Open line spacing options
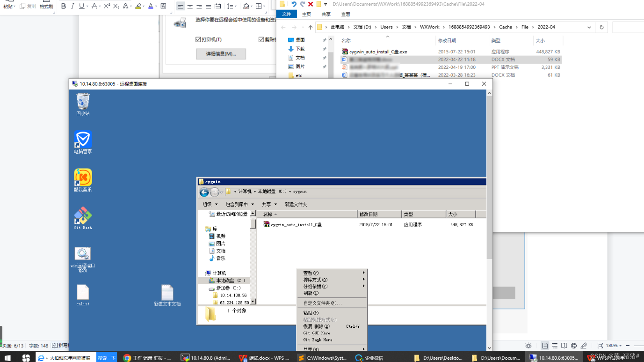644x362 pixels. tap(230, 6)
